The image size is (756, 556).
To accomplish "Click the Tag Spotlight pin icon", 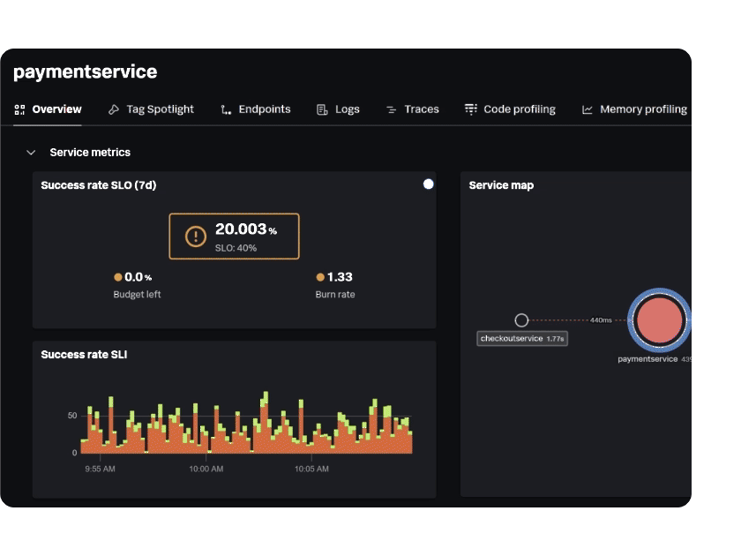I will pyautogui.click(x=114, y=109).
